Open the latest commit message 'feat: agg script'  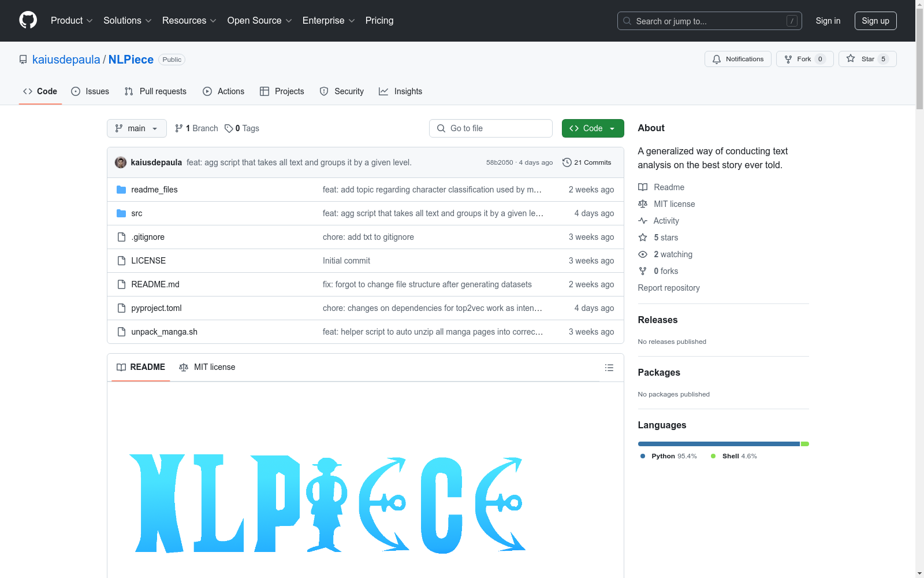pos(299,162)
